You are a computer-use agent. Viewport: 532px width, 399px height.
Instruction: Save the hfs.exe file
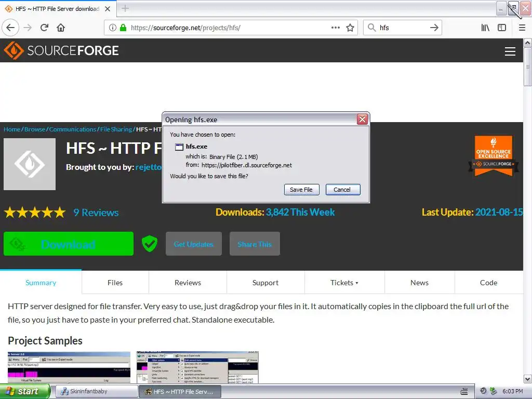(x=301, y=190)
